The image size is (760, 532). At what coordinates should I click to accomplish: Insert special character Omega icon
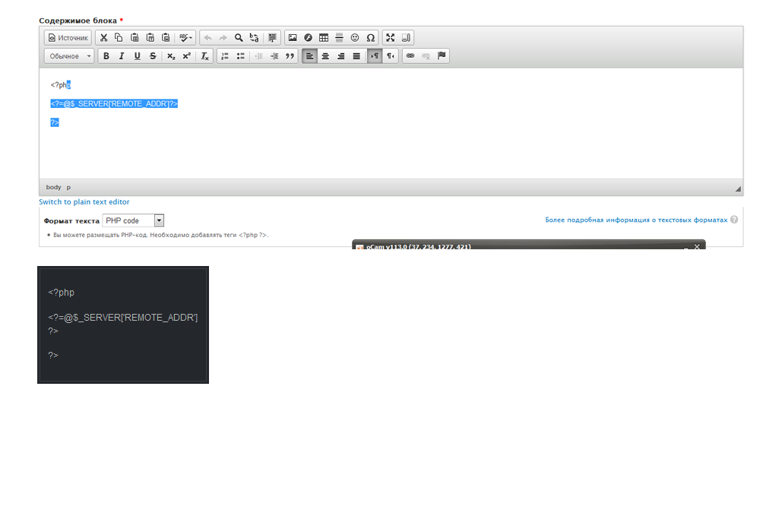coord(371,38)
